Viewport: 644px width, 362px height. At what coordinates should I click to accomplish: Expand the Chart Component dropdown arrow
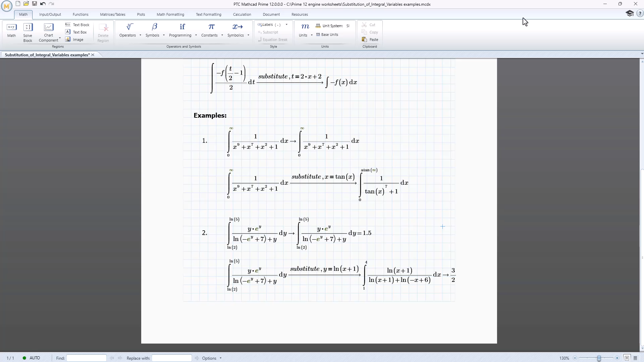click(60, 38)
